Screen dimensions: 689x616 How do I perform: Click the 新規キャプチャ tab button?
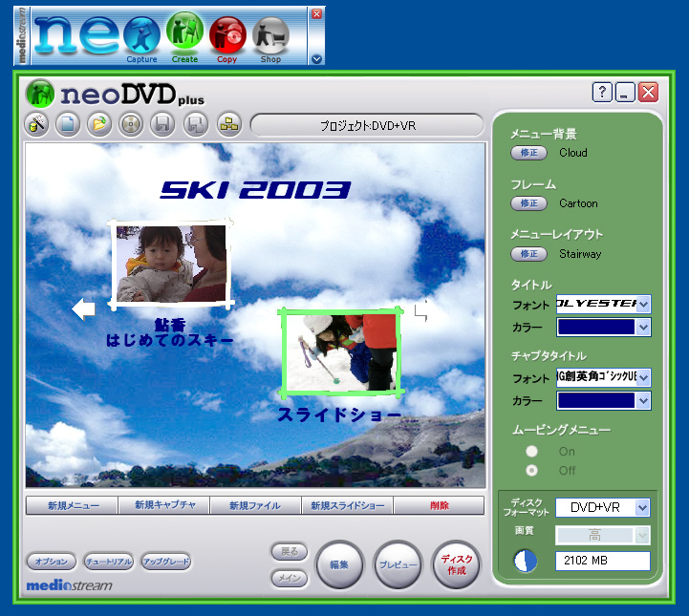point(164,505)
